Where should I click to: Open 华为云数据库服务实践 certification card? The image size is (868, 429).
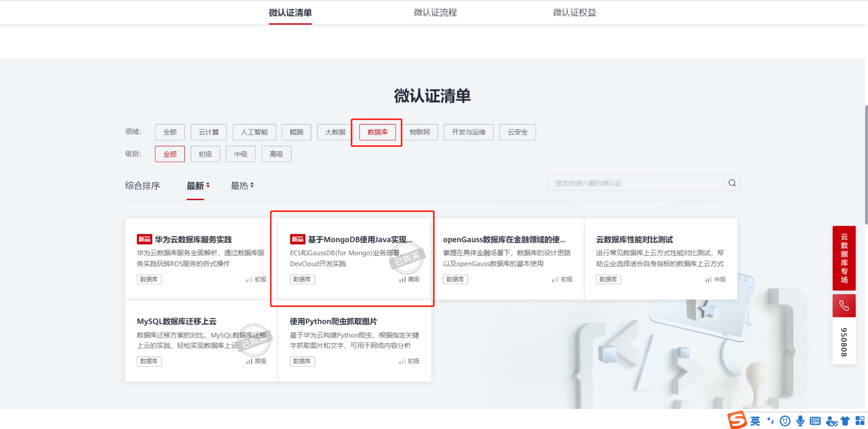193,239
